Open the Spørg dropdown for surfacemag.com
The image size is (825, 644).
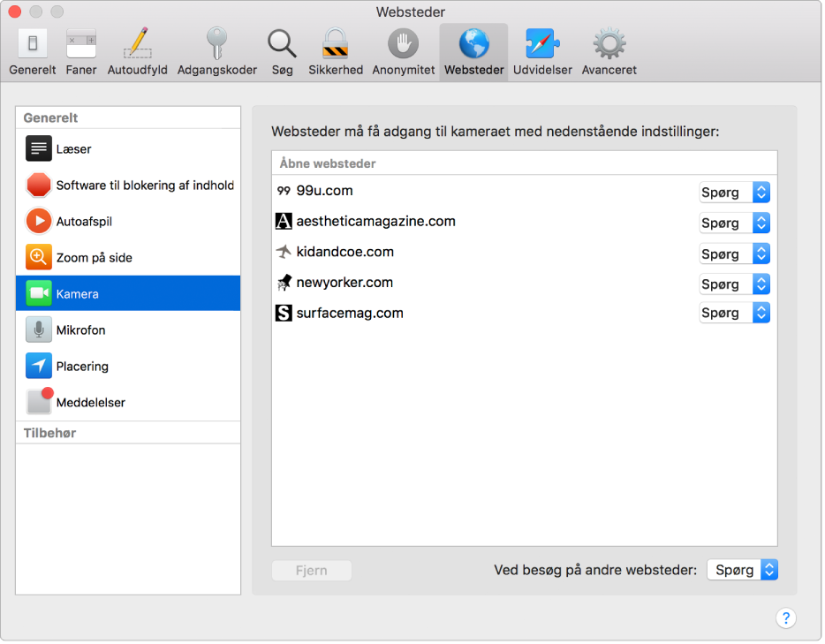(735, 313)
